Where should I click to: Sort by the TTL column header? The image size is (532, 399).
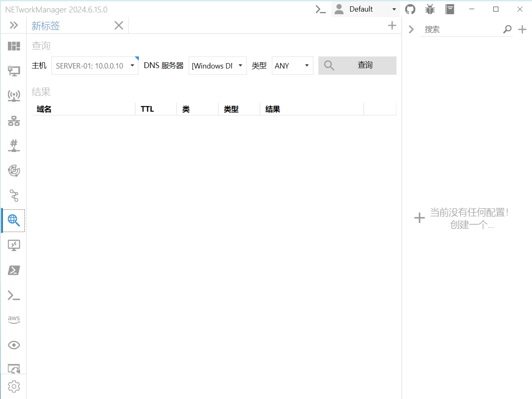[x=156, y=109]
